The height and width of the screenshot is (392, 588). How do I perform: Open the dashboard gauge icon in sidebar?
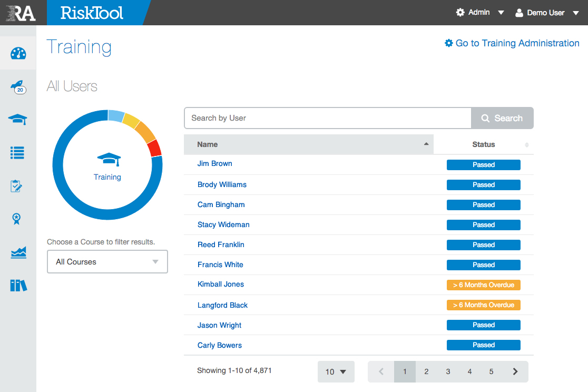tap(18, 53)
